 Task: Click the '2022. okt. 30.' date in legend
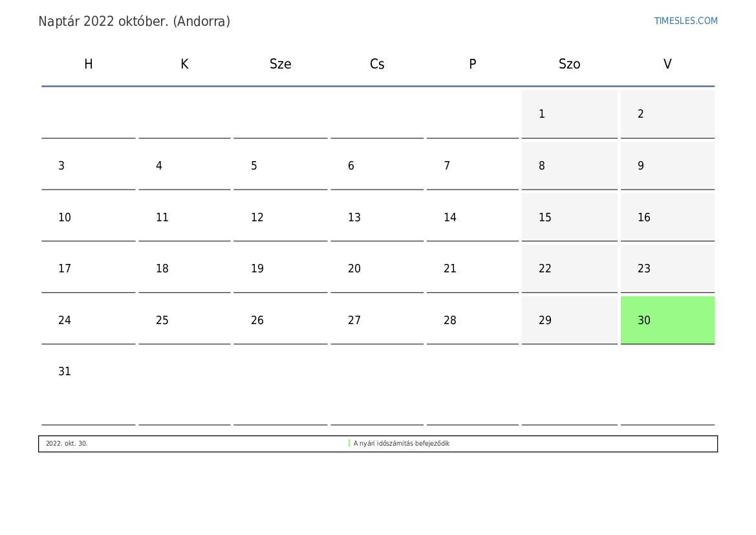pyautogui.click(x=67, y=443)
